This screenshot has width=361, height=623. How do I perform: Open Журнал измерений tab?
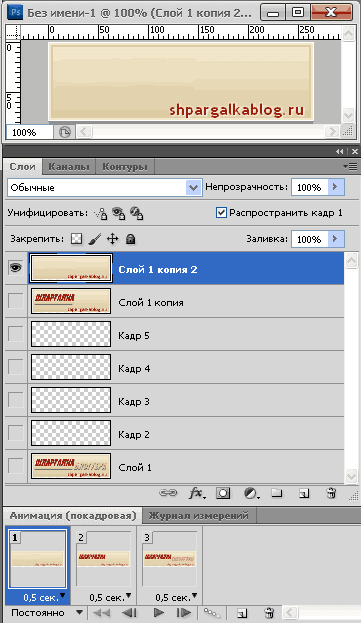click(x=199, y=516)
